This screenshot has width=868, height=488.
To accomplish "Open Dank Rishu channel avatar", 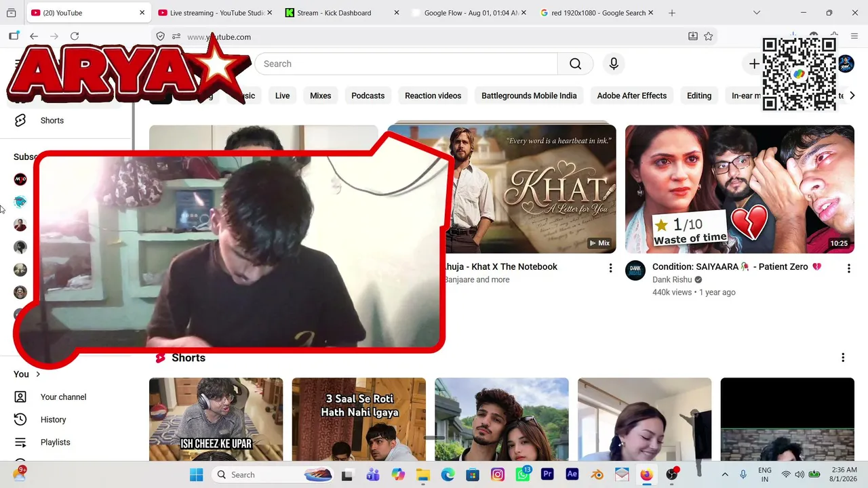I will pyautogui.click(x=635, y=270).
